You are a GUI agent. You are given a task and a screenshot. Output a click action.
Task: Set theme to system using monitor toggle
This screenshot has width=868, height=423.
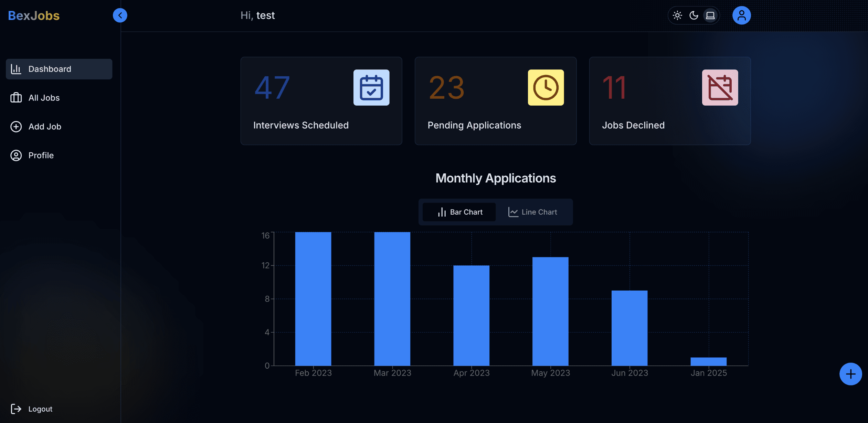click(x=710, y=15)
